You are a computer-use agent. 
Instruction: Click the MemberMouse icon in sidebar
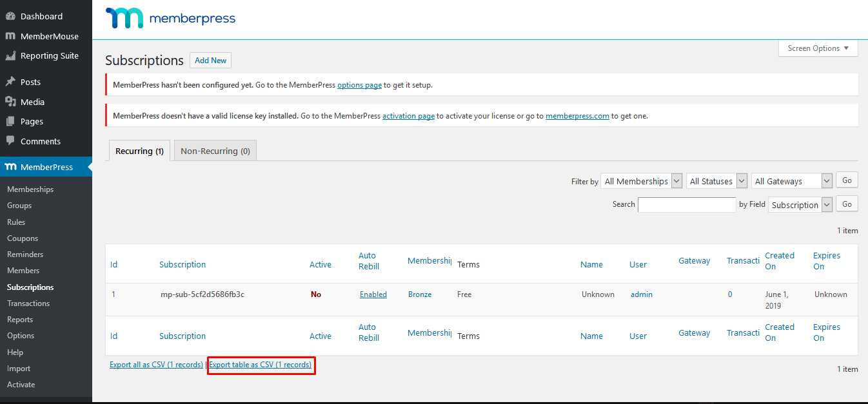coord(10,36)
